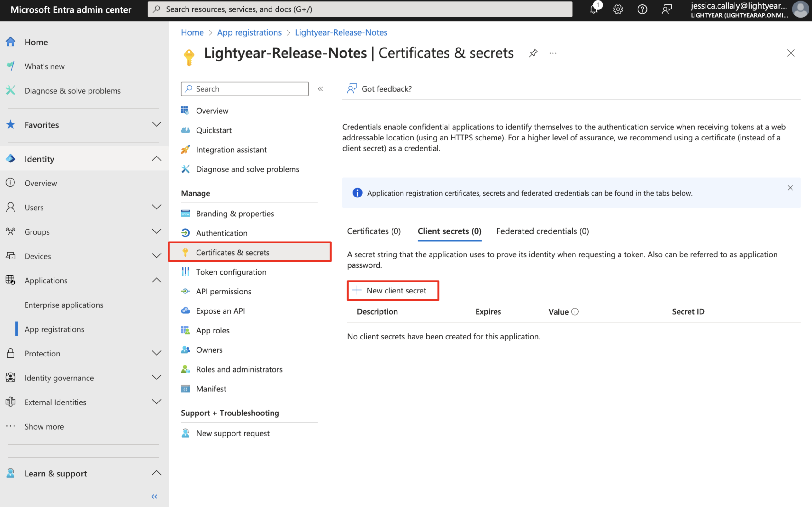The width and height of the screenshot is (812, 507).
Task: Collapse the Applications menu
Action: click(156, 280)
